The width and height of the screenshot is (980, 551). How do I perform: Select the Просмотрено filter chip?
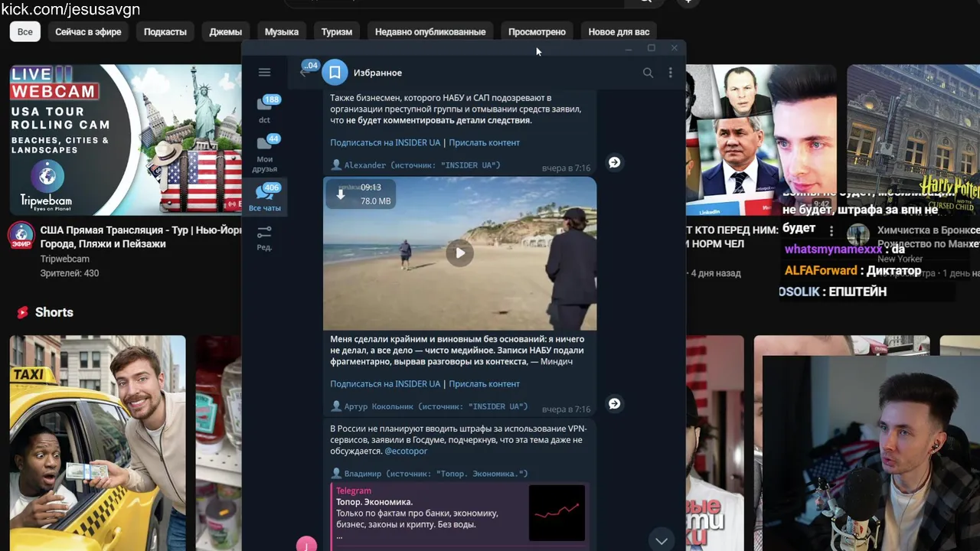click(537, 31)
